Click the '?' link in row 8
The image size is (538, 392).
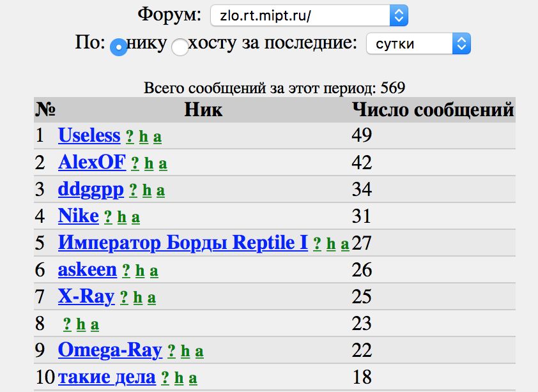click(x=66, y=325)
